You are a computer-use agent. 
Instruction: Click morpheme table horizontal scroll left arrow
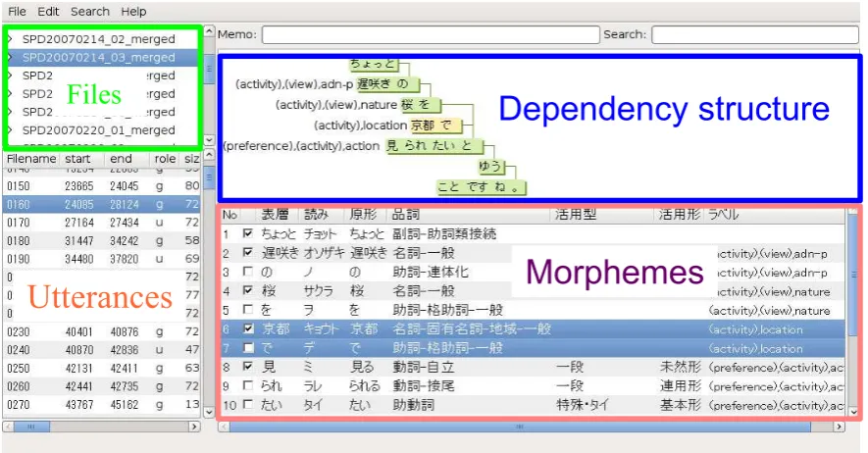[x=224, y=427]
